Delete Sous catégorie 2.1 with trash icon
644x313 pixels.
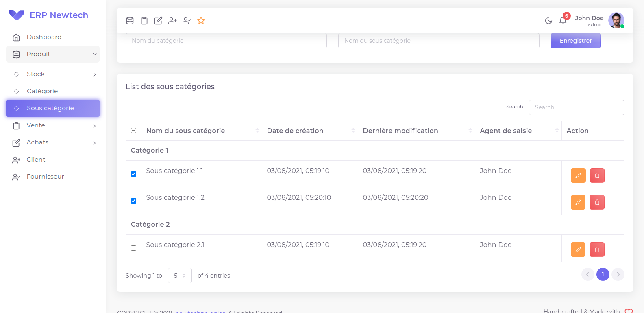[x=597, y=250]
